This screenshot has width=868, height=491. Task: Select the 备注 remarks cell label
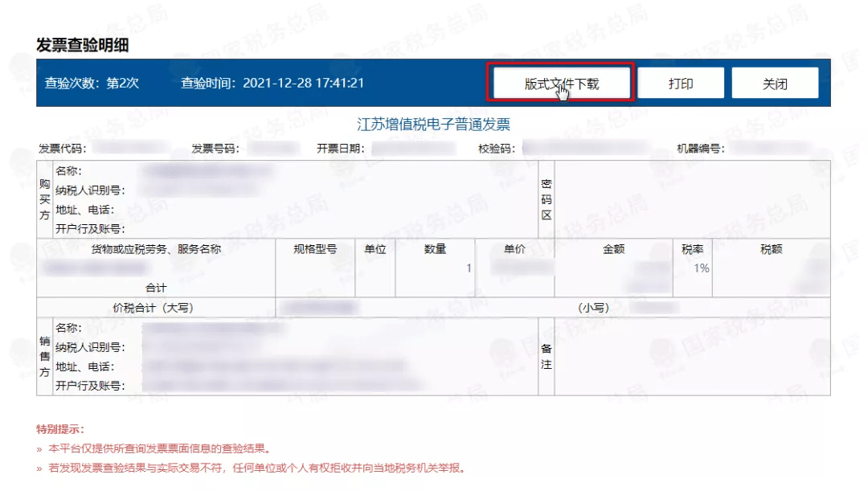pyautogui.click(x=547, y=356)
